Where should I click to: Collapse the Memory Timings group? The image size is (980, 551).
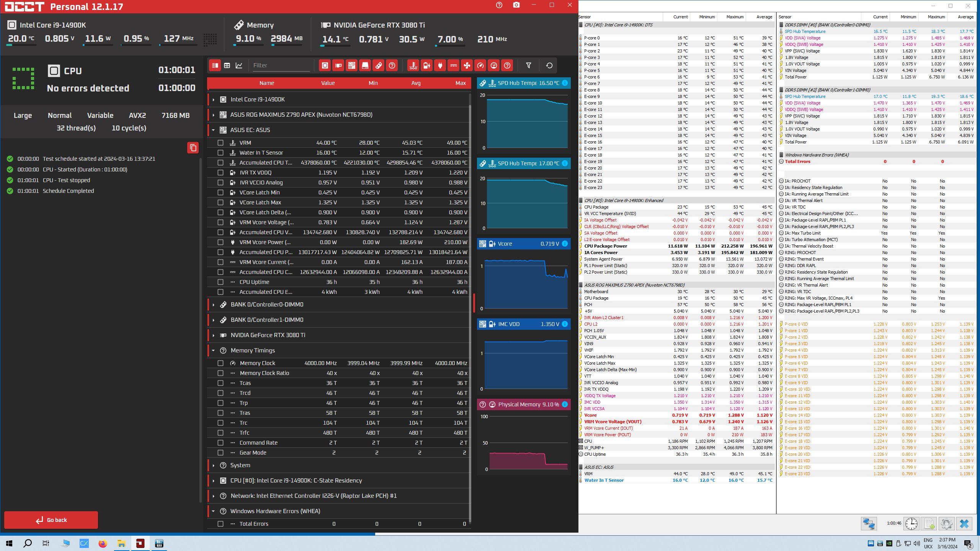[213, 350]
